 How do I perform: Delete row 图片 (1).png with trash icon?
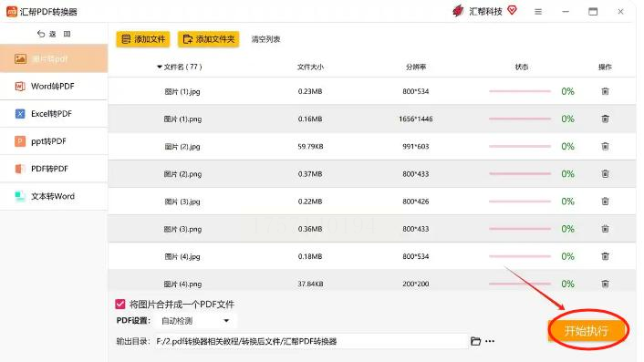point(605,119)
